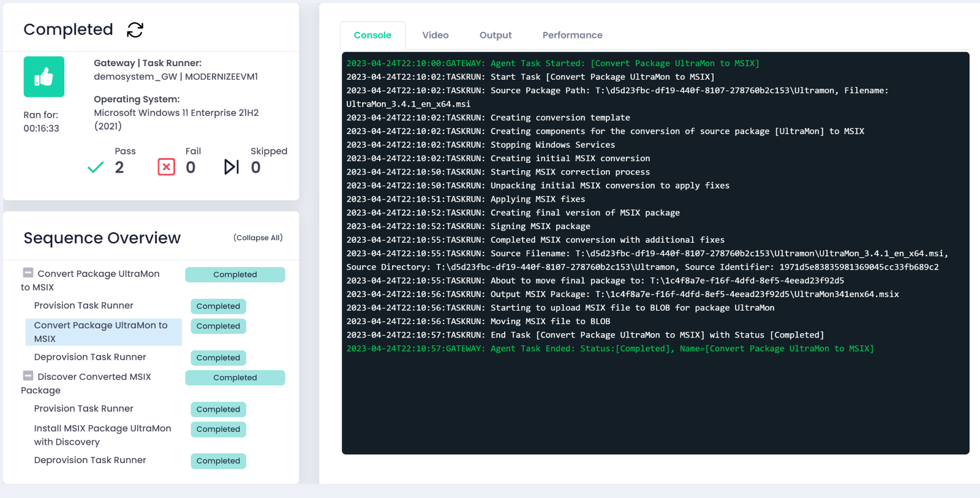
Task: Click the Agent Task Started console line
Action: pyautogui.click(x=552, y=63)
